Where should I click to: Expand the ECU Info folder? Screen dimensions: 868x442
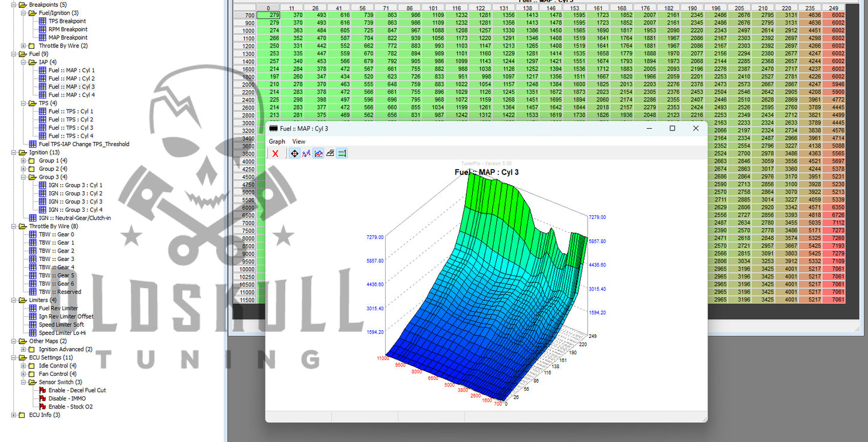click(x=14, y=415)
